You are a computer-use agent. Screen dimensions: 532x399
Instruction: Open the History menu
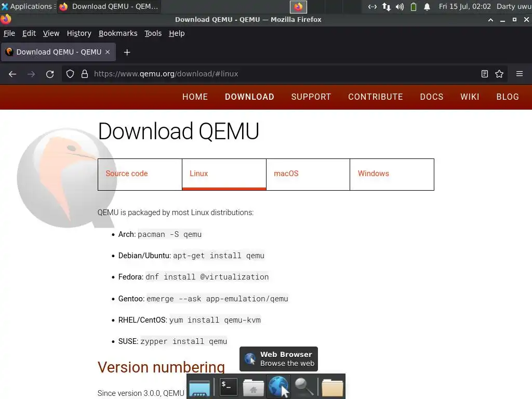79,33
